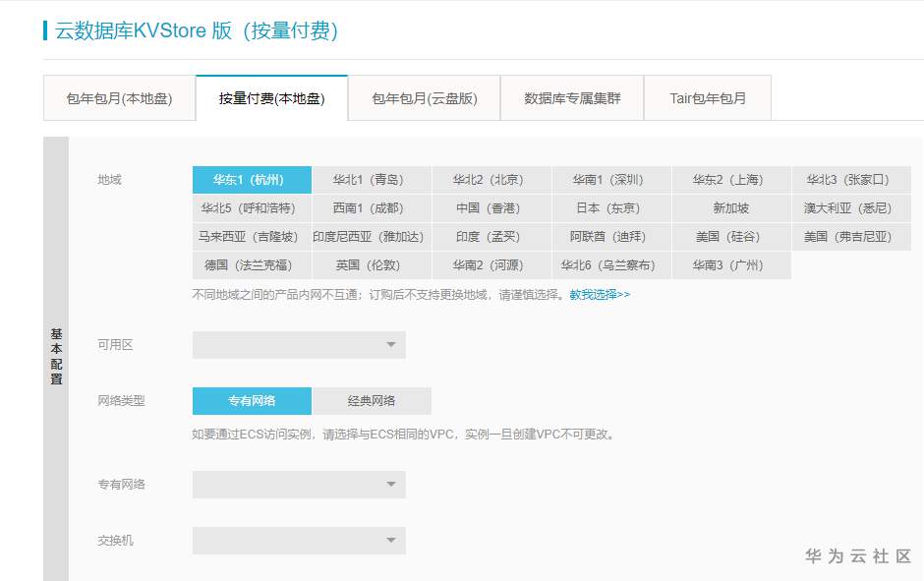The height and width of the screenshot is (581, 924).
Task: Select region 美国 (硅谷)
Action: [x=731, y=236]
